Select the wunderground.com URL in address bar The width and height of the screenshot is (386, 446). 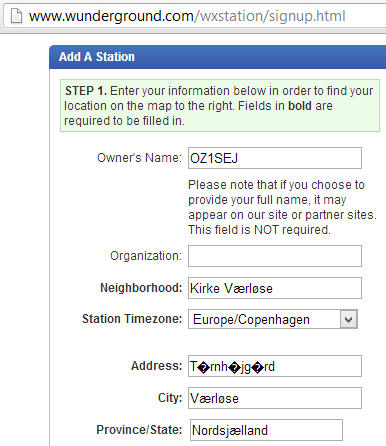[187, 16]
